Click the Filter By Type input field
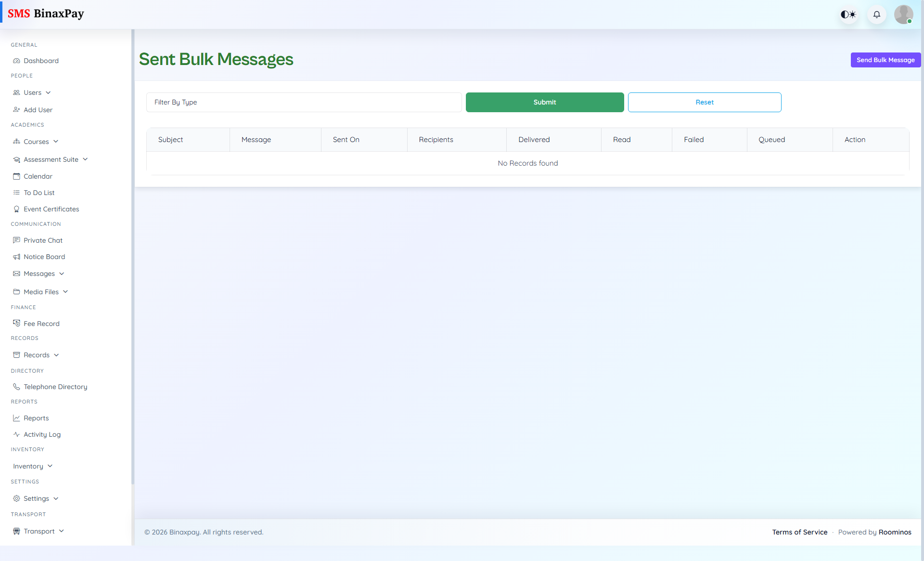Viewport: 924px width, 561px height. (304, 102)
